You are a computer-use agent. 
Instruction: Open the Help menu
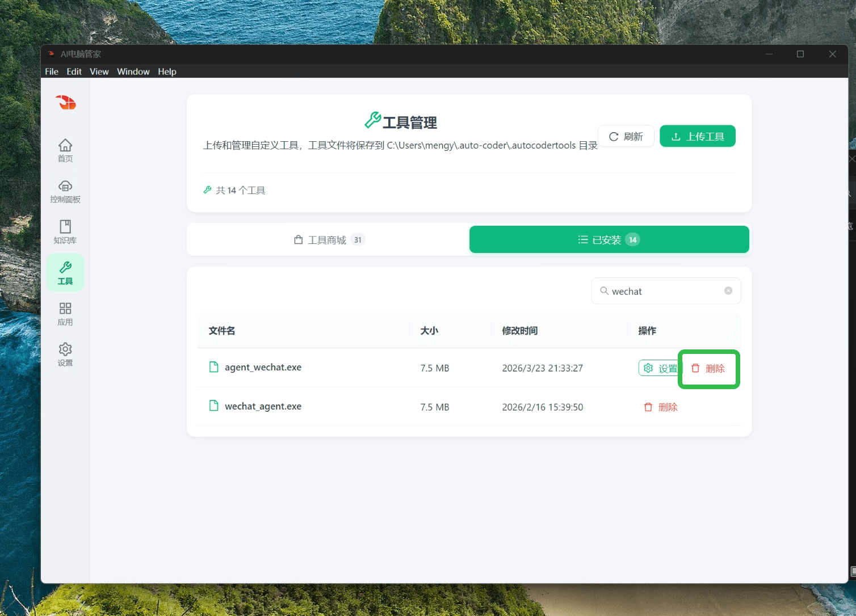tap(167, 71)
